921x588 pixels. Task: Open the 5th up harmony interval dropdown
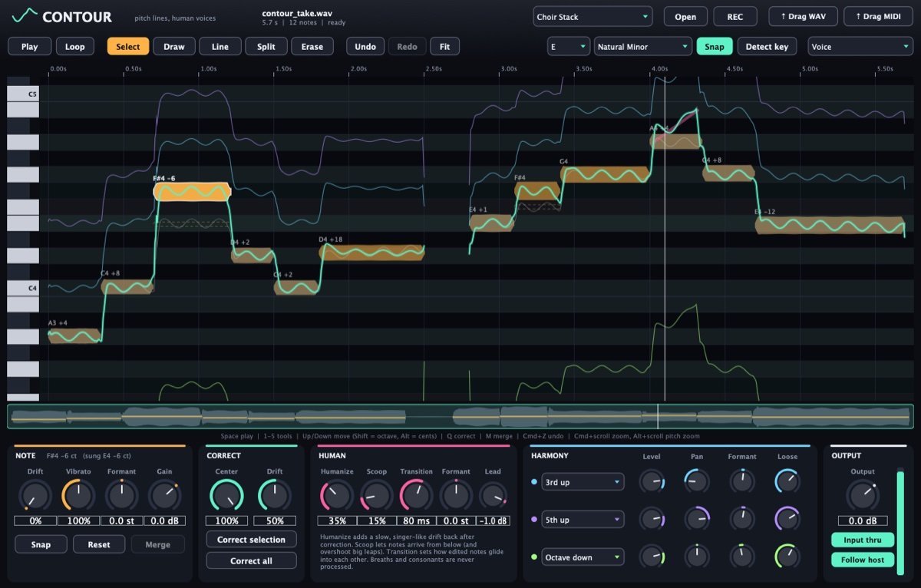(x=583, y=520)
